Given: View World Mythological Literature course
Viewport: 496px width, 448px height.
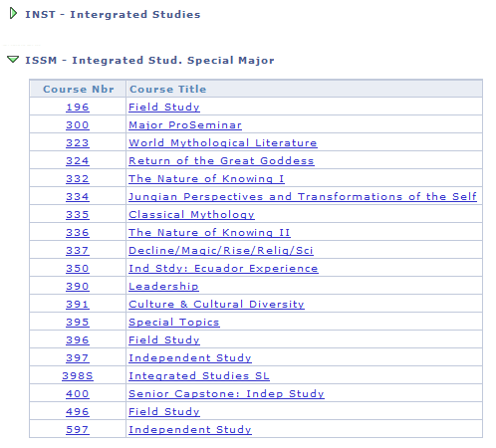Looking at the screenshot, I should [x=223, y=143].
